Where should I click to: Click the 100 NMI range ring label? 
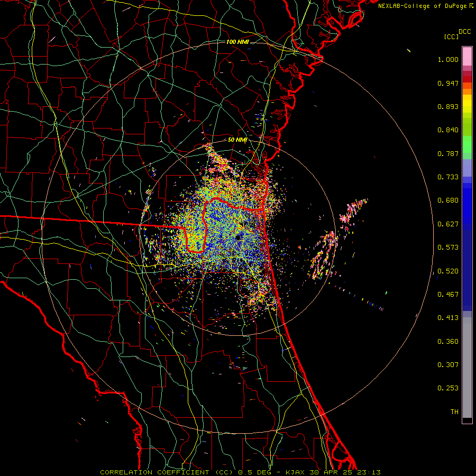click(x=237, y=42)
